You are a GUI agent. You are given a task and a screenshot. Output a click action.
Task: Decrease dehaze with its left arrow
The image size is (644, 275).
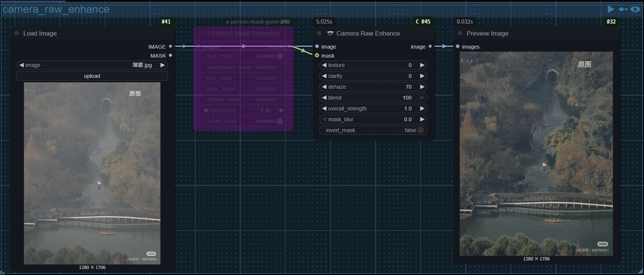click(x=324, y=87)
